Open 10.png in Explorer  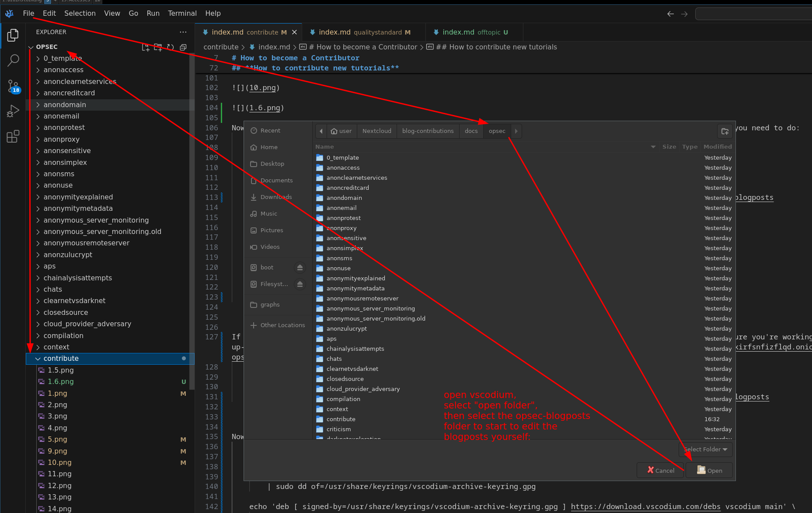[x=110, y=463]
